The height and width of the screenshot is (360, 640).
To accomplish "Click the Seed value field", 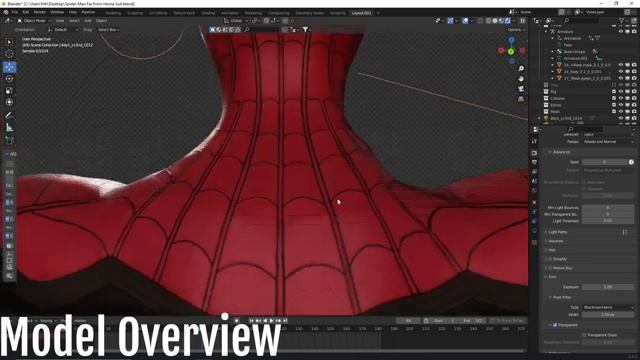I will (x=604, y=162).
